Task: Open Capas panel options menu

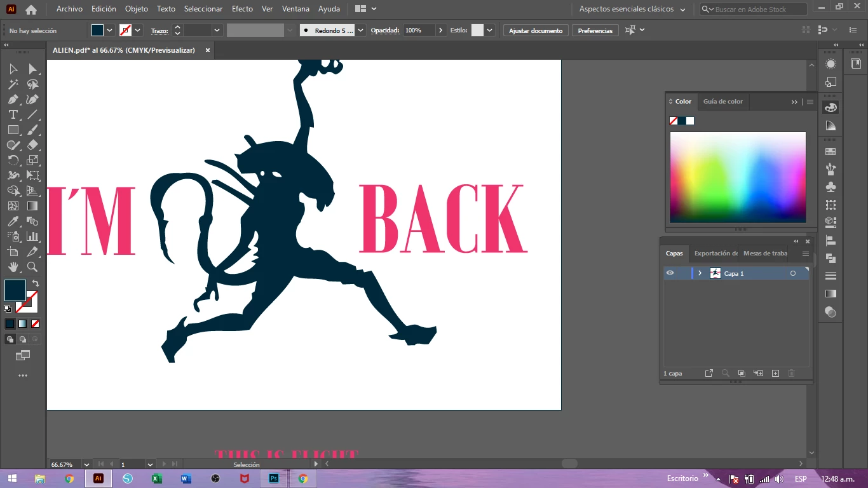Action: coord(805,254)
